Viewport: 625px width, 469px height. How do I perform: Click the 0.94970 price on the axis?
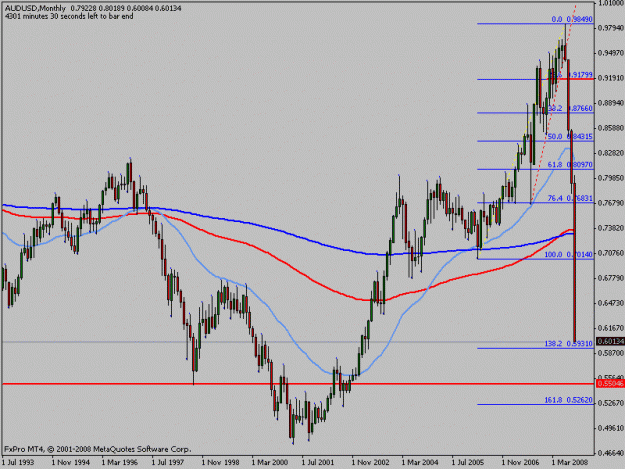click(611, 53)
